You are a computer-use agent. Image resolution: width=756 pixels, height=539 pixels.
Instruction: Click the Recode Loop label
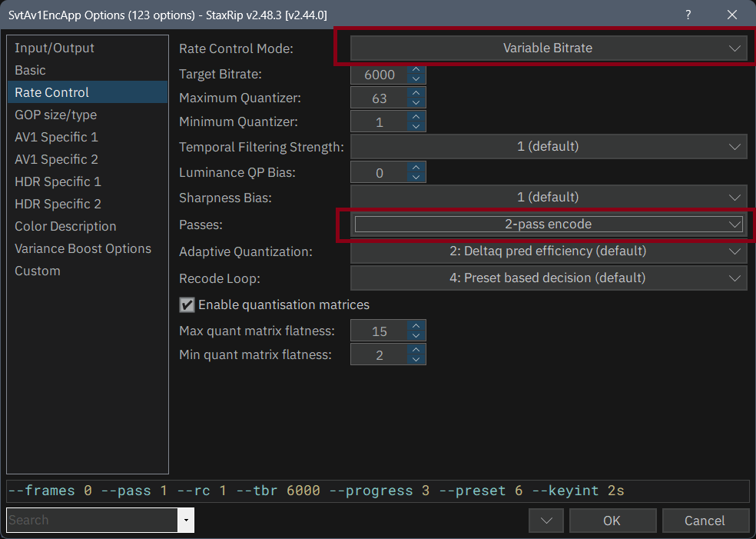(x=220, y=278)
